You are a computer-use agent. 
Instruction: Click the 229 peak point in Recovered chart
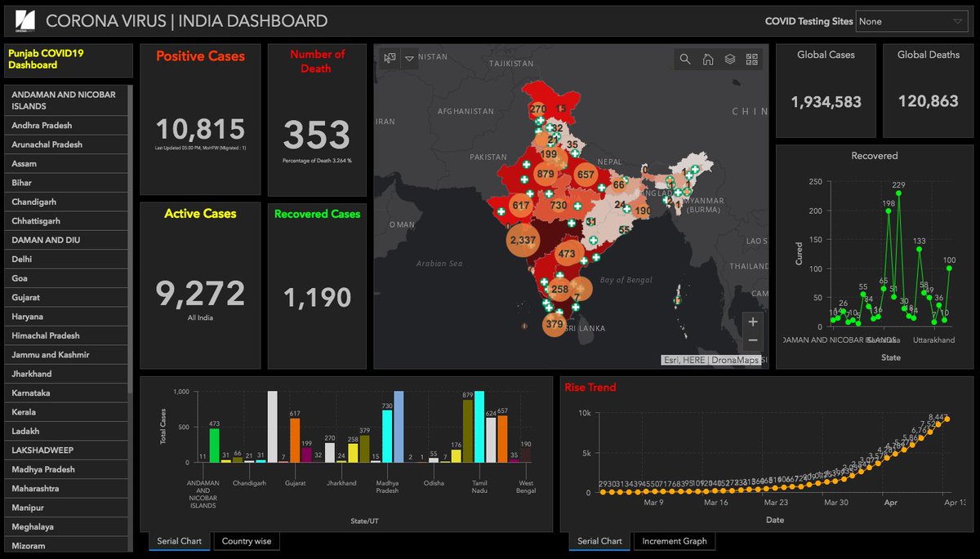898,193
